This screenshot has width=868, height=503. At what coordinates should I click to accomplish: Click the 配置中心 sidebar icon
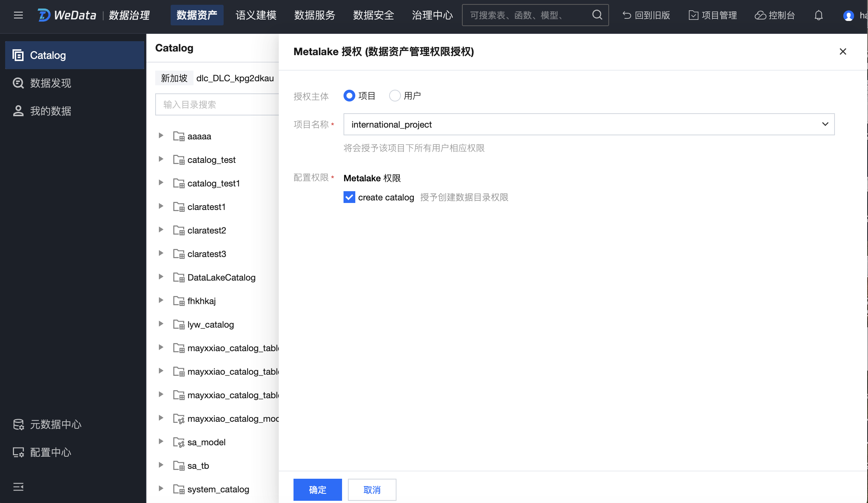tap(18, 452)
